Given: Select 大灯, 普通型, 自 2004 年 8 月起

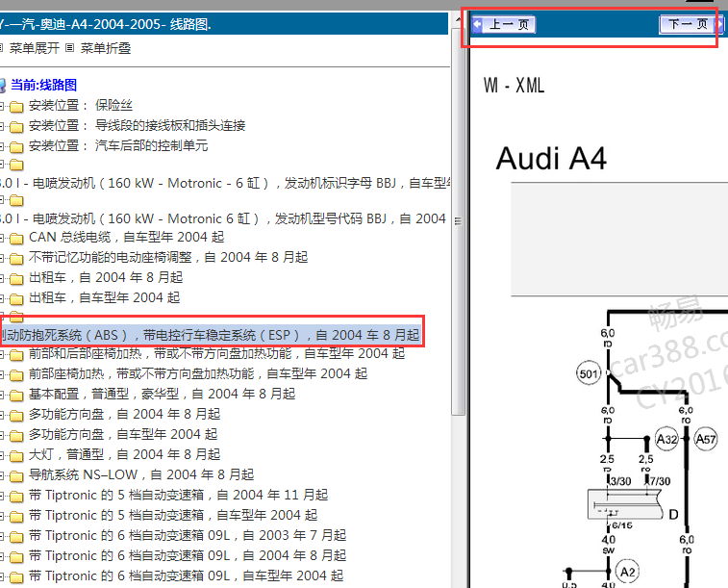Looking at the screenshot, I should pyautogui.click(x=124, y=454).
